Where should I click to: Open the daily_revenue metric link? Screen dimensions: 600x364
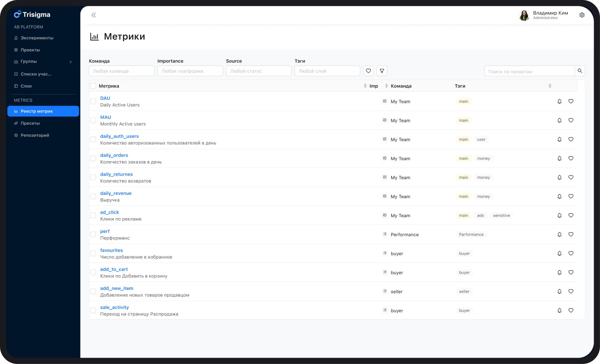point(116,193)
